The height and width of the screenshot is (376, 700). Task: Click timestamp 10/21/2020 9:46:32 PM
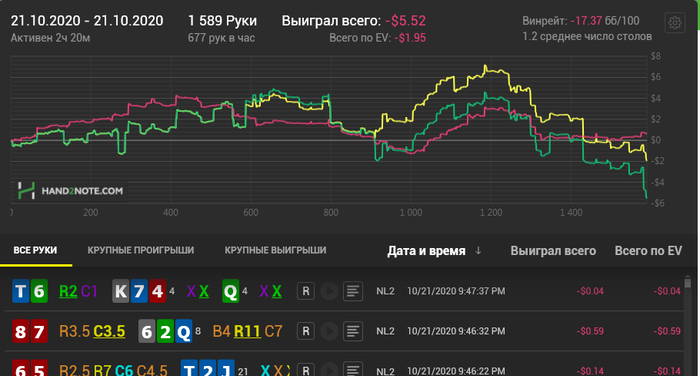[456, 331]
